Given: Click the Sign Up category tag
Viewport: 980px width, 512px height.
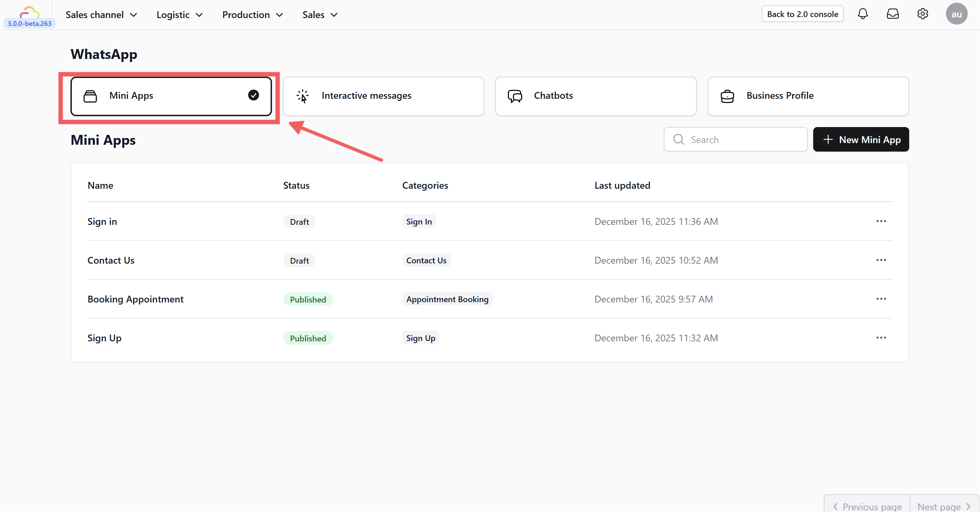Looking at the screenshot, I should (420, 338).
